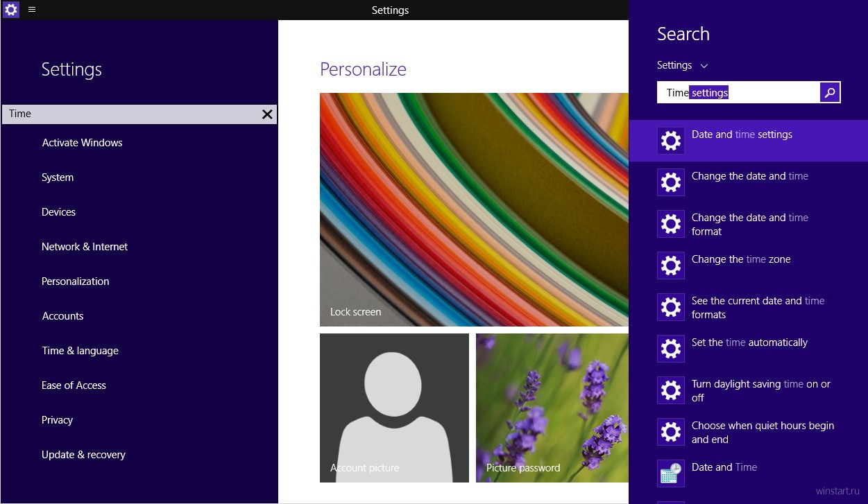
Task: Open the Date and Time control panel result
Action: [x=749, y=473]
